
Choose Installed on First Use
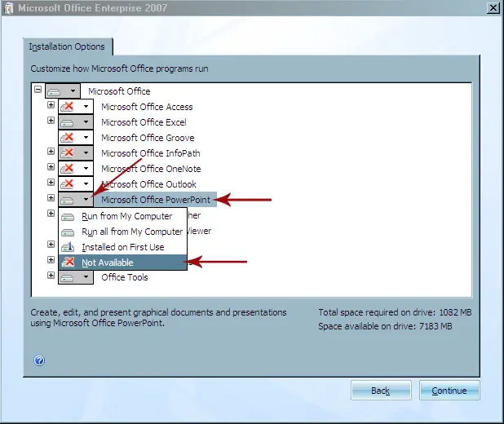(x=122, y=247)
